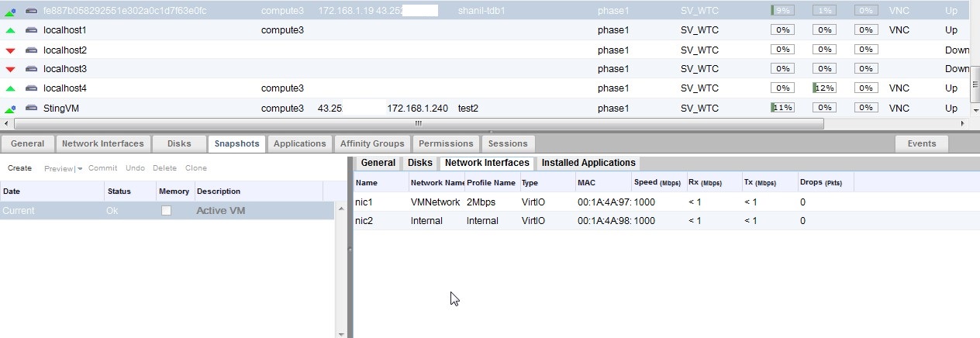
Task: Click the Create snapshot button
Action: pos(20,168)
